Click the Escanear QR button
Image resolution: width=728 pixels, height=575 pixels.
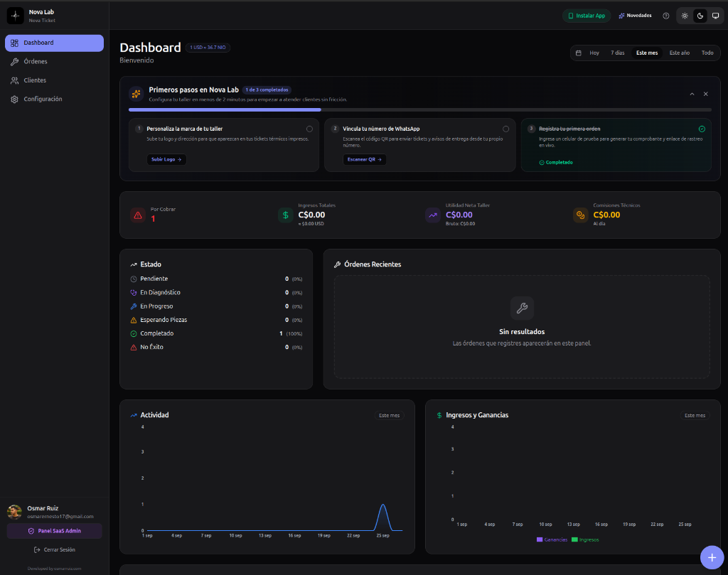tap(365, 160)
